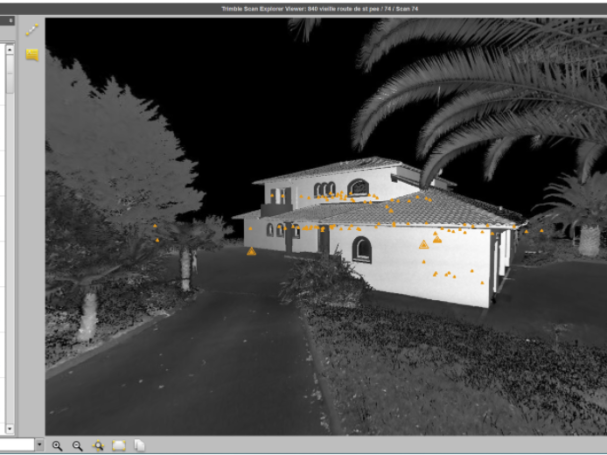Click the zoom out magnifier
Image resolution: width=607 pixels, height=455 pixels.
click(x=77, y=445)
